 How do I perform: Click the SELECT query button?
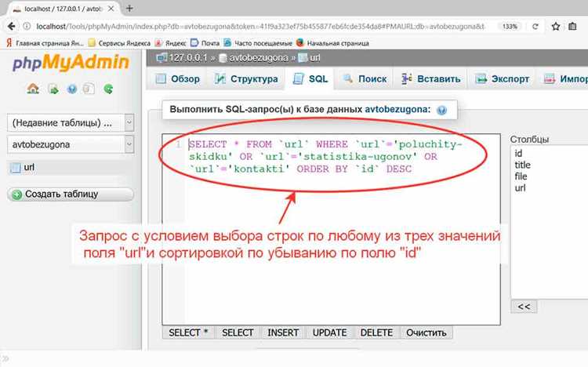pos(238,332)
